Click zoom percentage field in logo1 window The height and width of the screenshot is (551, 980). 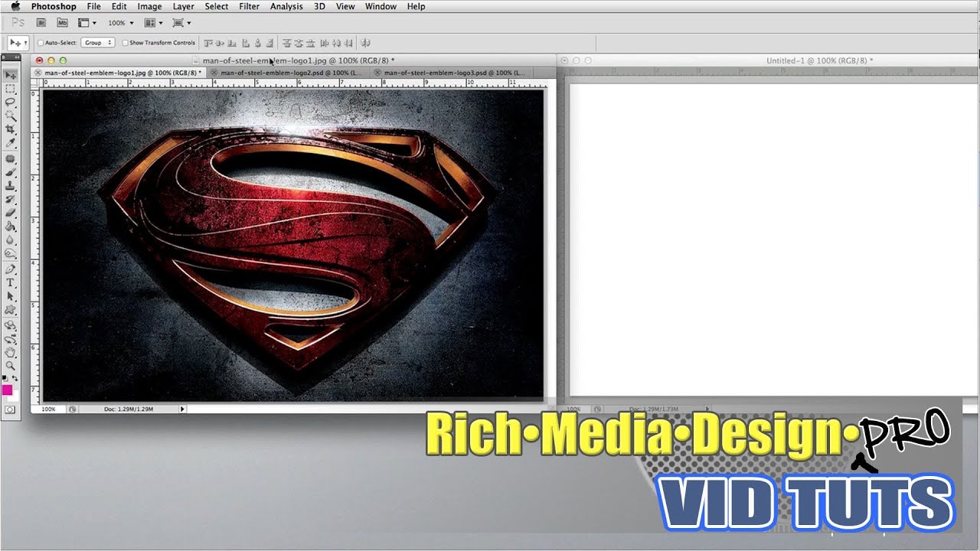[x=48, y=409]
